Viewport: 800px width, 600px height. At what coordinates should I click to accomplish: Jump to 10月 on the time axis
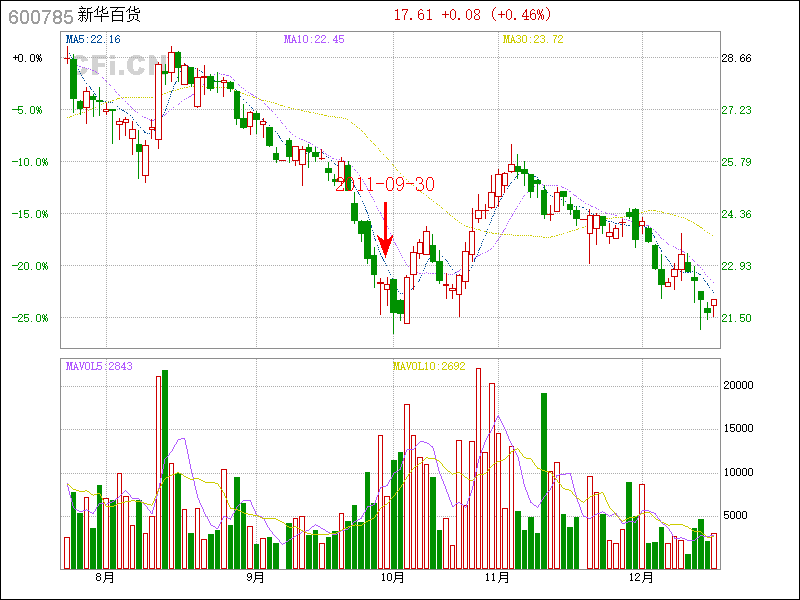(x=393, y=577)
